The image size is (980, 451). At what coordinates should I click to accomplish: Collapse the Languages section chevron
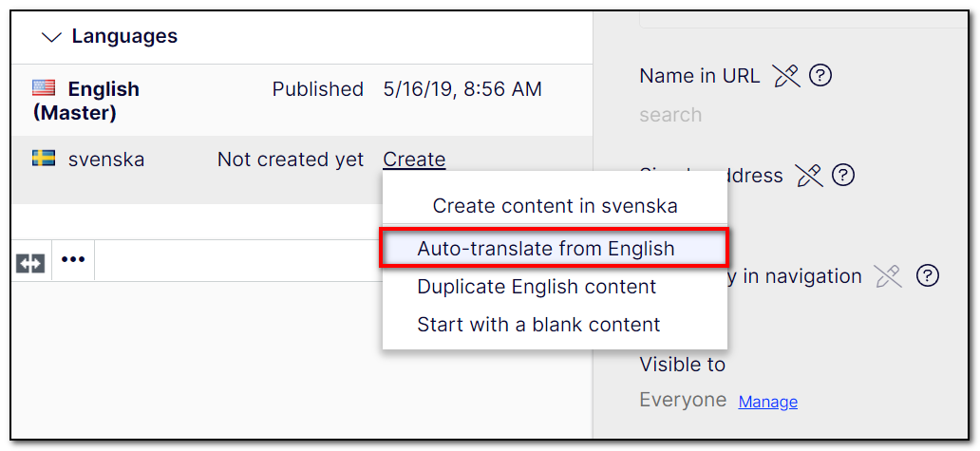(x=51, y=37)
